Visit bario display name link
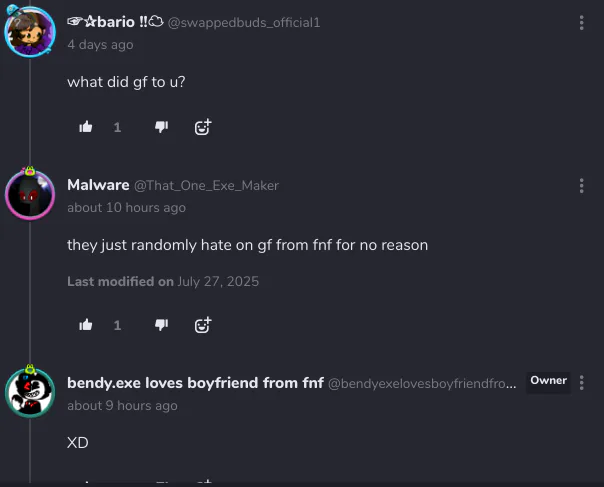 click(x=115, y=22)
